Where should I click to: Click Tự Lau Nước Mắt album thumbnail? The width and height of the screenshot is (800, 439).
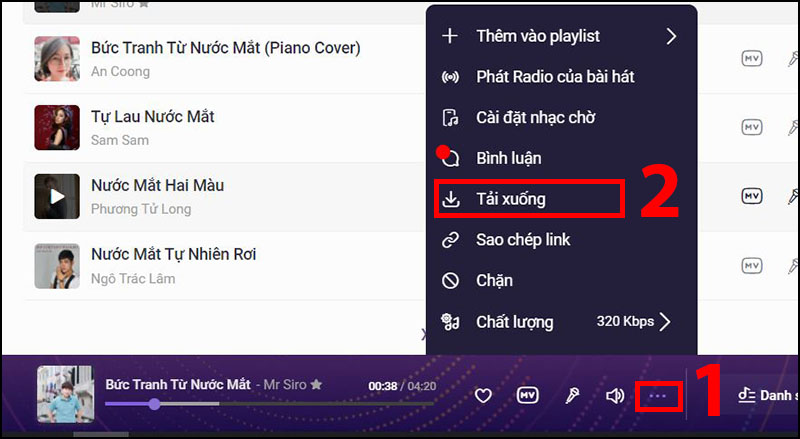coord(57,128)
